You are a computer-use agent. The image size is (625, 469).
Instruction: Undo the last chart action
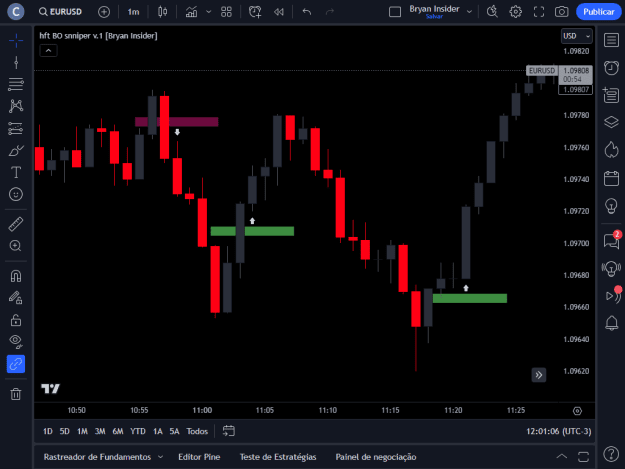307,12
